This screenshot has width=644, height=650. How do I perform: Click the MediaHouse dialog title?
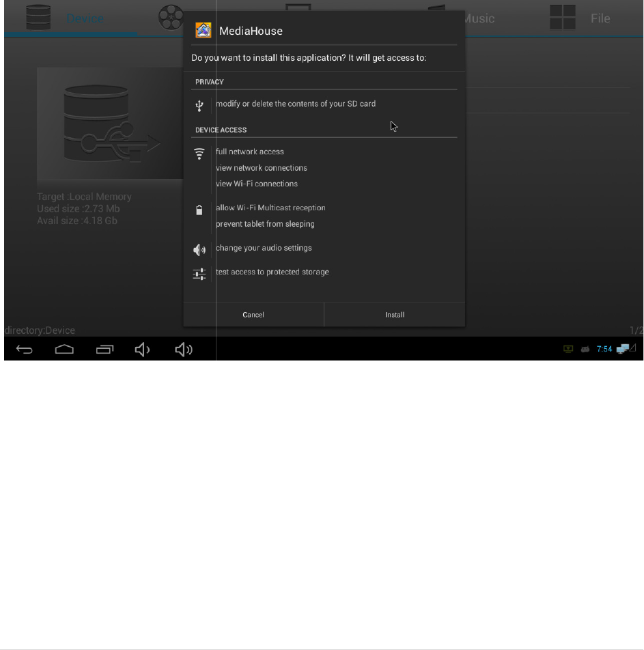(x=251, y=31)
